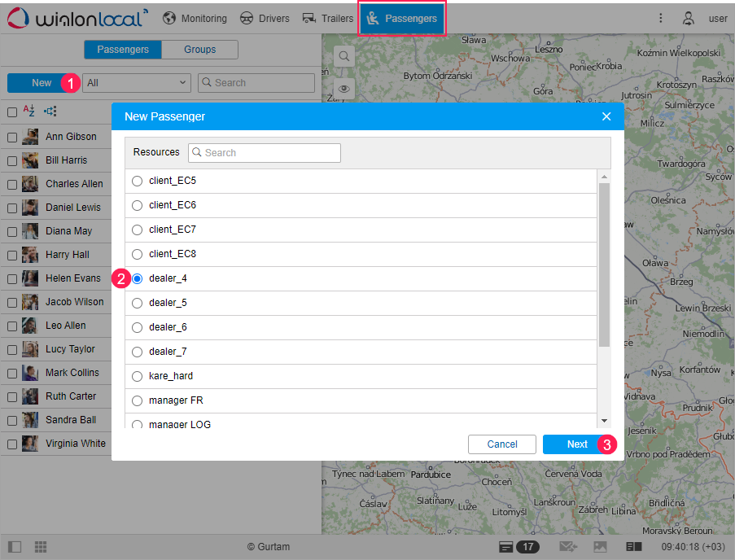Click the grouping icon beside A-Z sort

[x=50, y=111]
